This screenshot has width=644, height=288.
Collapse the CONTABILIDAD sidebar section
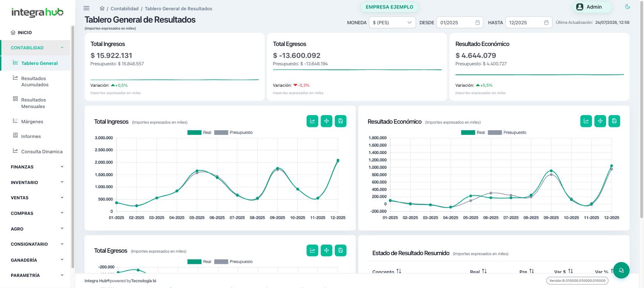36,48
